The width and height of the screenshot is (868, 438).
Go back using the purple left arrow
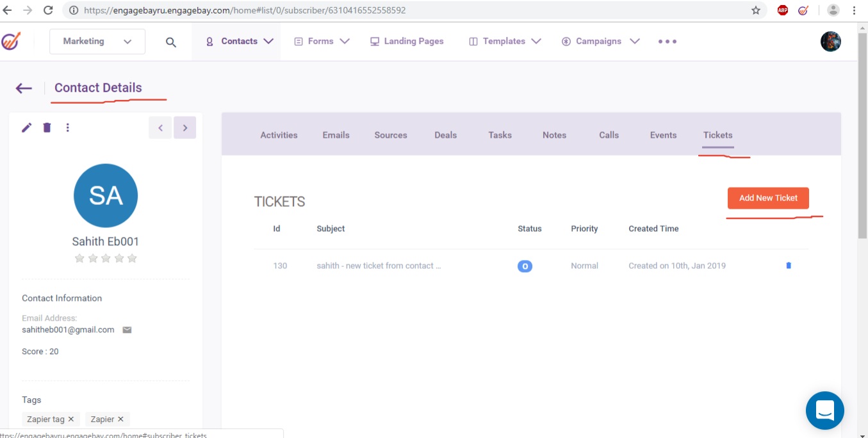click(x=24, y=88)
